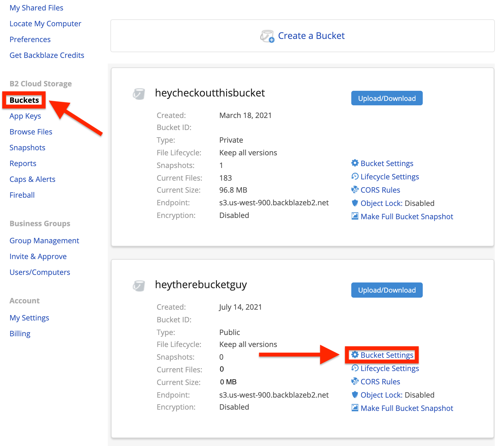Screen dimensions: 504x446
Task: Open App Keys page
Action: (x=25, y=116)
